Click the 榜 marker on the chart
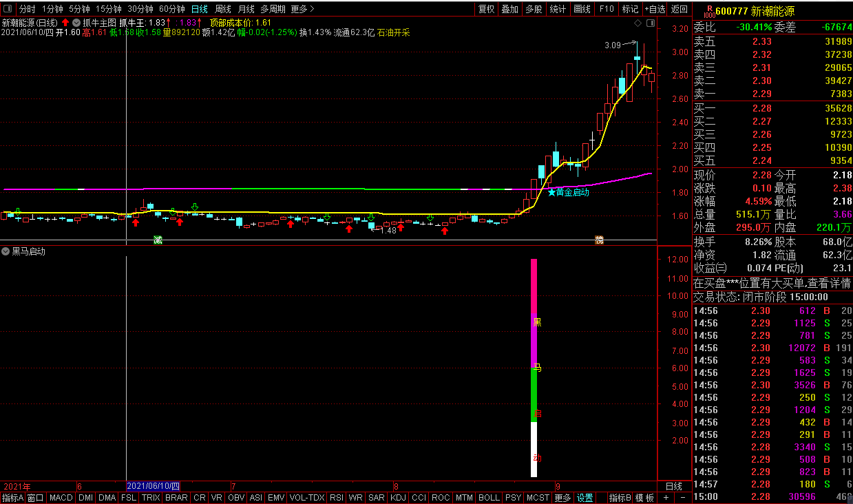This screenshot has height=504, width=853. pyautogui.click(x=599, y=240)
